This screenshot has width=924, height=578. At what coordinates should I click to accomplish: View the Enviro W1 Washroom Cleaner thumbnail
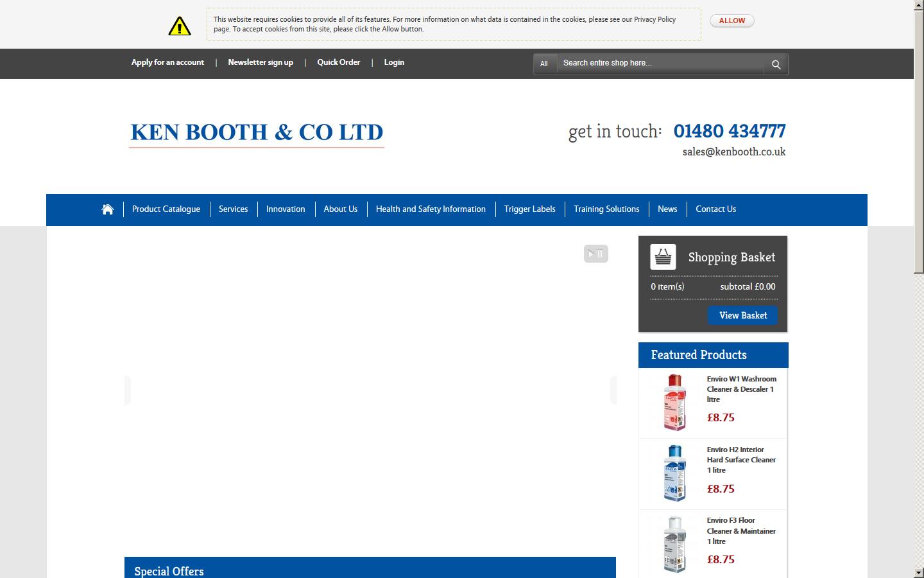coord(674,403)
